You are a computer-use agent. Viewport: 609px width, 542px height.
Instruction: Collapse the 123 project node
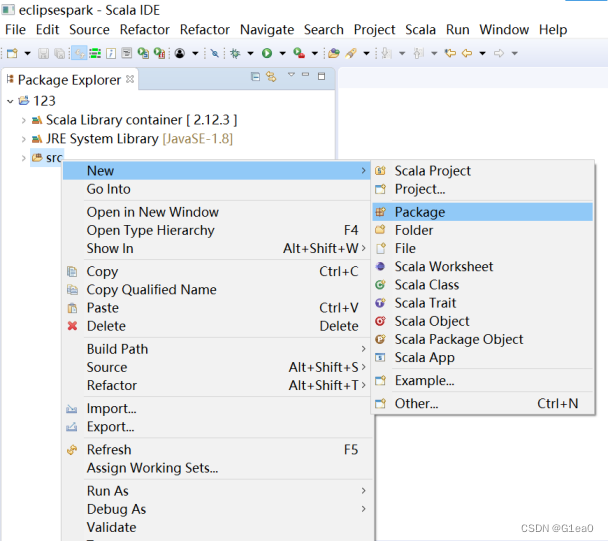(10, 101)
